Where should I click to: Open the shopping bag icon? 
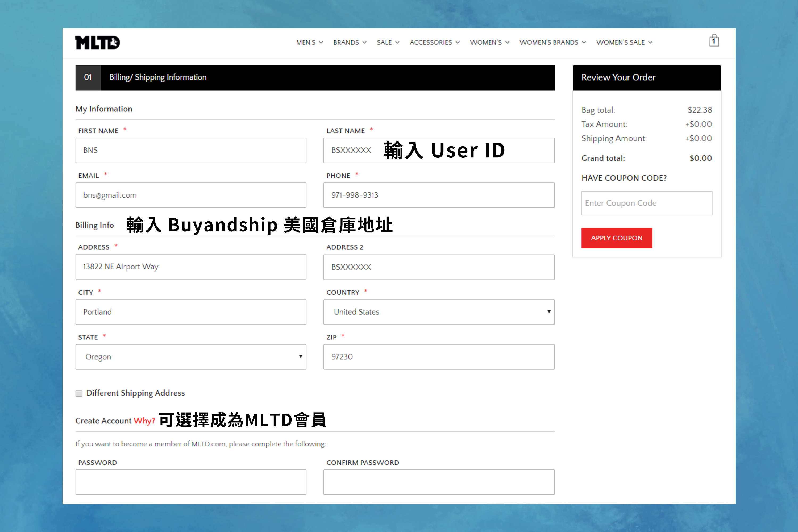(x=713, y=41)
